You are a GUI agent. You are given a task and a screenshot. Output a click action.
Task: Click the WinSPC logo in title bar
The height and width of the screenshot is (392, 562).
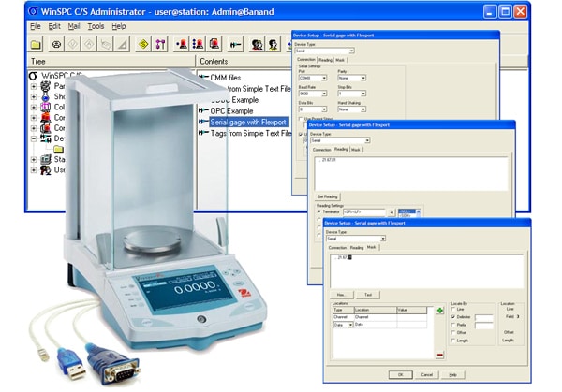tap(34, 10)
